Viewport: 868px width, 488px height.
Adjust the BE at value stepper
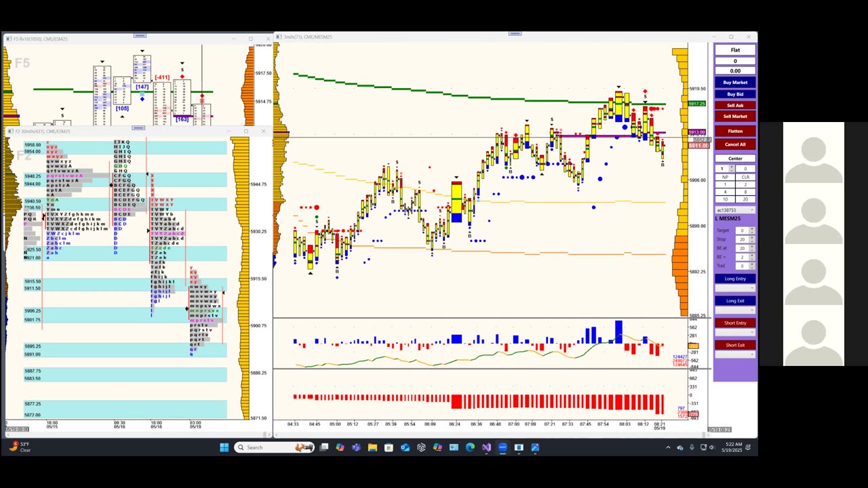click(x=751, y=248)
